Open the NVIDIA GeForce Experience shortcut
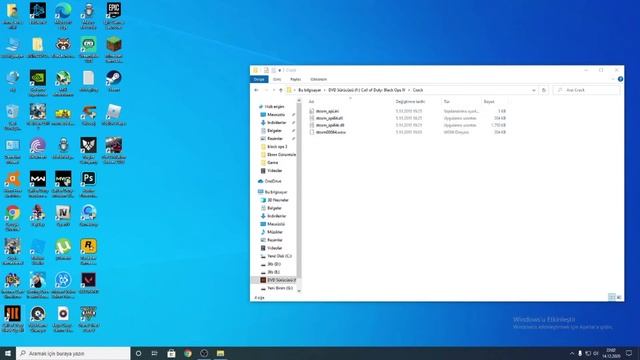This screenshot has height=360, width=640. pyautogui.click(x=38, y=83)
